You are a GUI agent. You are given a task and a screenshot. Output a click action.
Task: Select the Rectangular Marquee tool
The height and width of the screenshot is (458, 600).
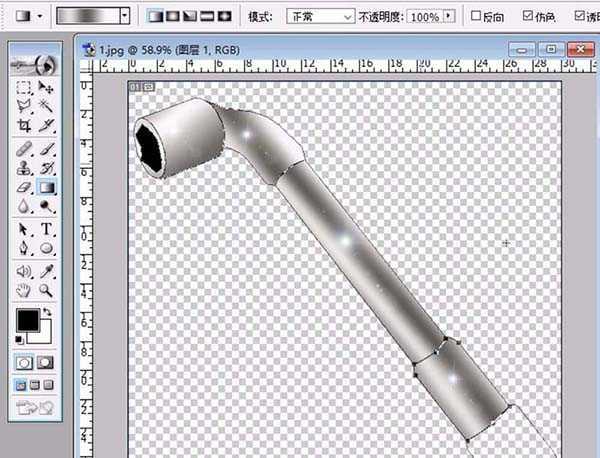25,89
